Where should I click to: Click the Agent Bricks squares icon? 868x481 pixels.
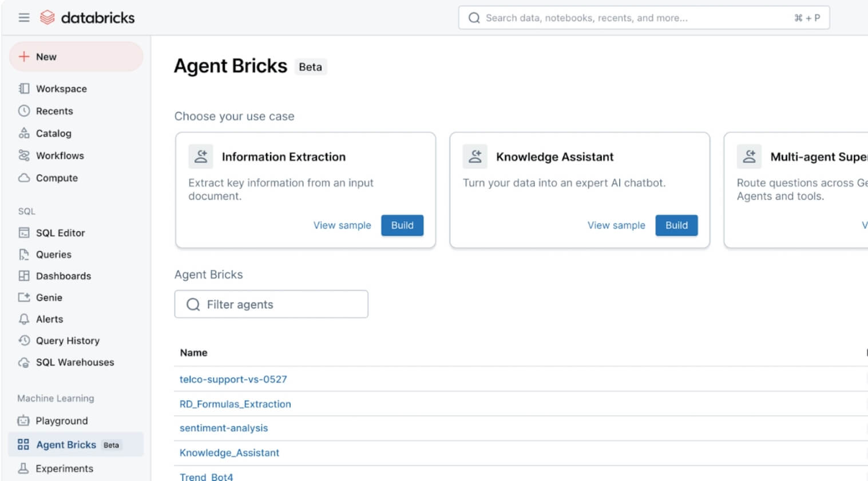tap(23, 444)
